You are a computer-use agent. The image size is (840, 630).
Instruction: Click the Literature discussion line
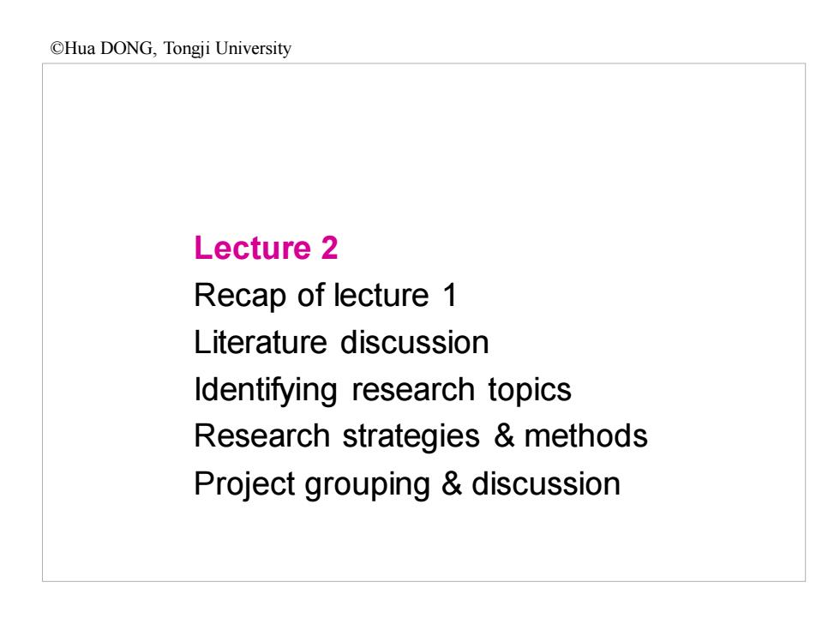[341, 342]
